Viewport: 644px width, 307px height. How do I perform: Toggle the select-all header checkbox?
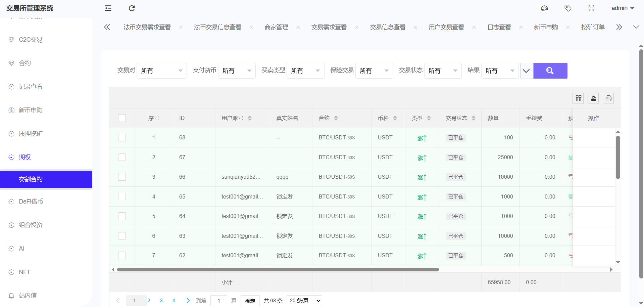coord(122,118)
